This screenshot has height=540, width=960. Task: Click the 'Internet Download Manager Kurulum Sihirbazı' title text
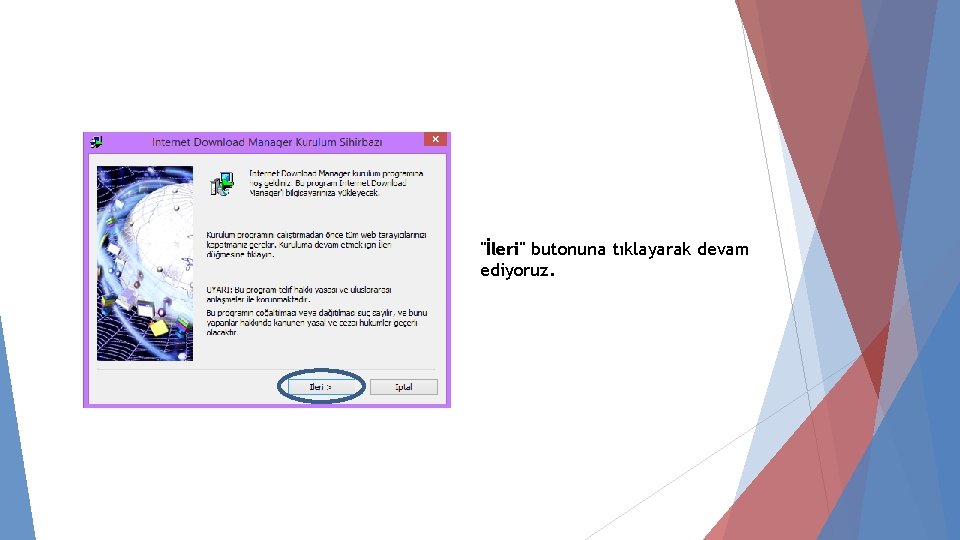tap(267, 142)
